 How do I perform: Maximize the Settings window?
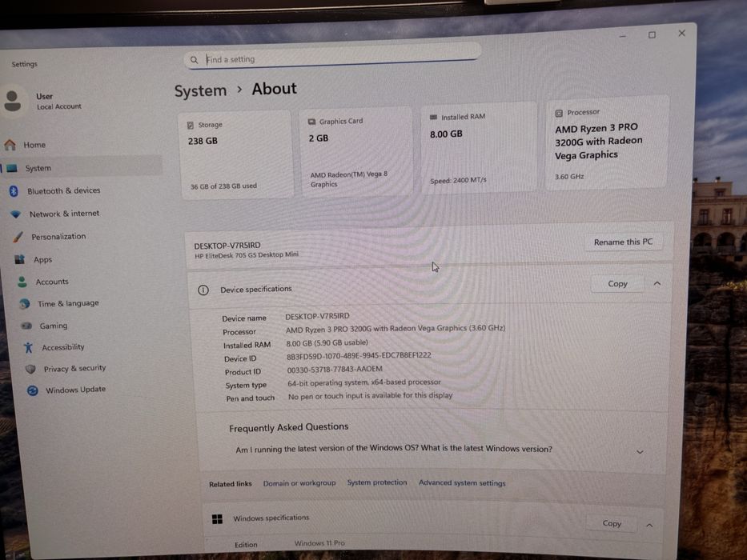coord(652,34)
